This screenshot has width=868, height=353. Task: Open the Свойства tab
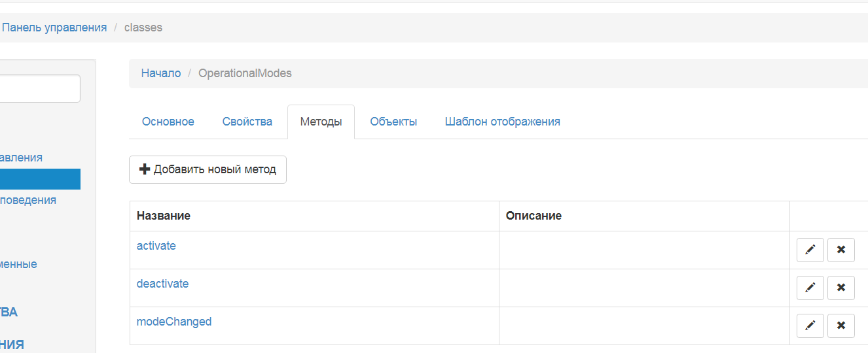coord(247,122)
